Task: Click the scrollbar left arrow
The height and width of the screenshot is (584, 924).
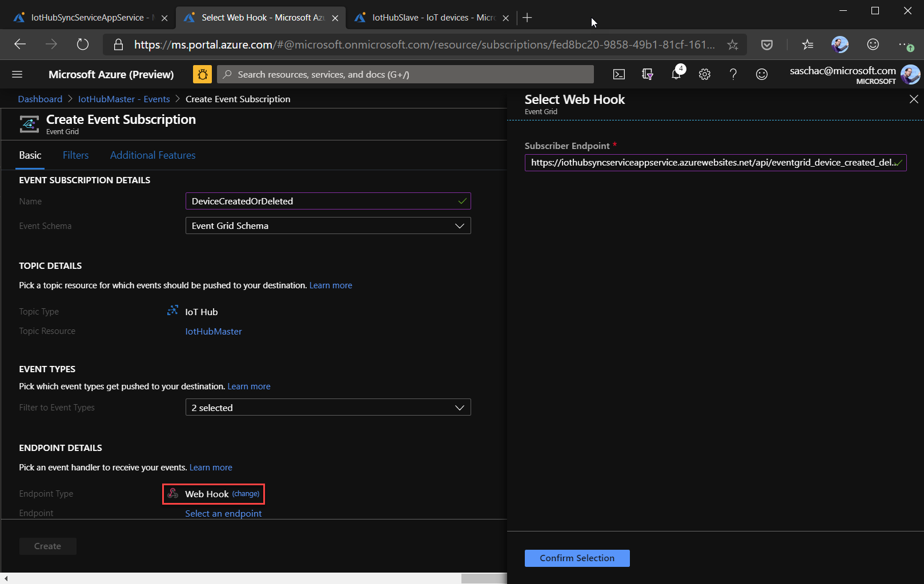Action: tap(6, 578)
